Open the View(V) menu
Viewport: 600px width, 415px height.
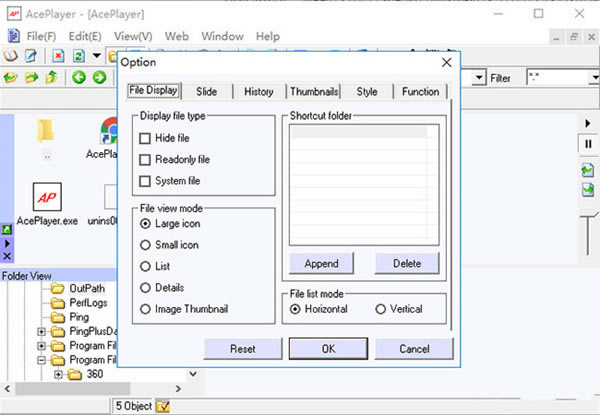133,36
